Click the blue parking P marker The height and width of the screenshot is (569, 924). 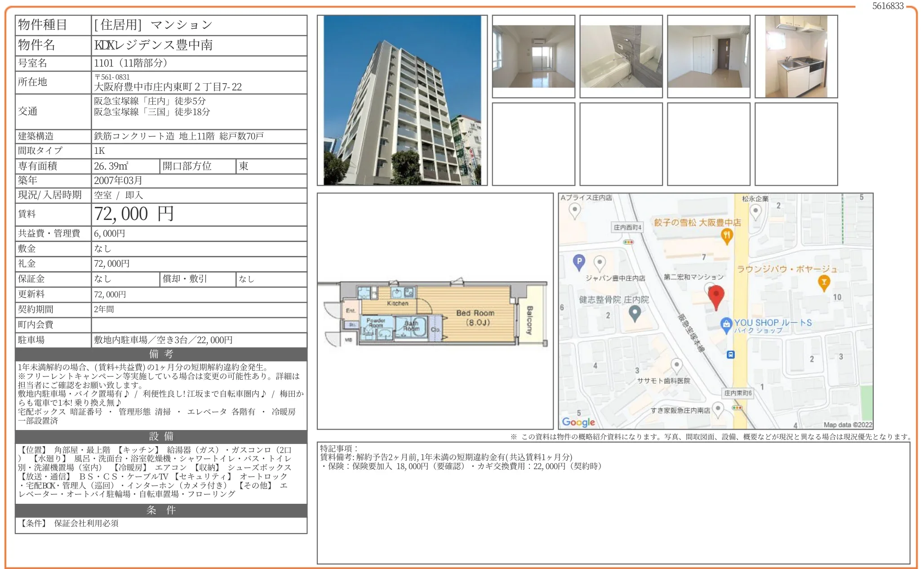point(579,261)
